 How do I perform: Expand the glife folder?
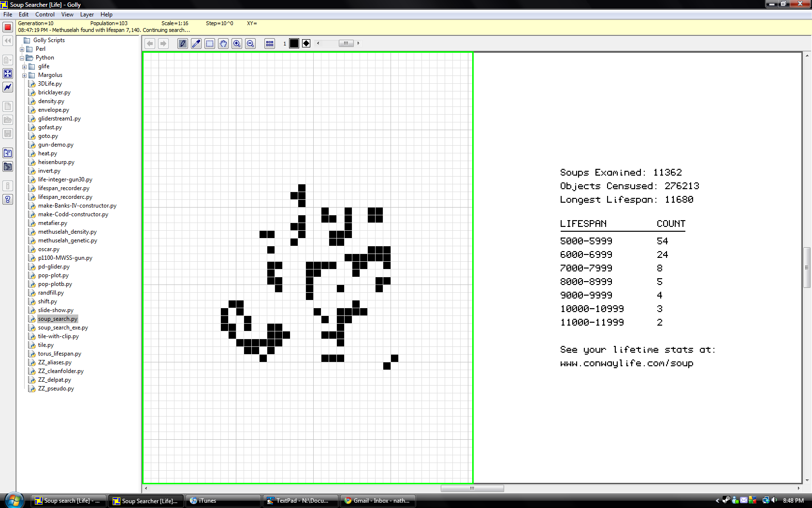pyautogui.click(x=24, y=67)
